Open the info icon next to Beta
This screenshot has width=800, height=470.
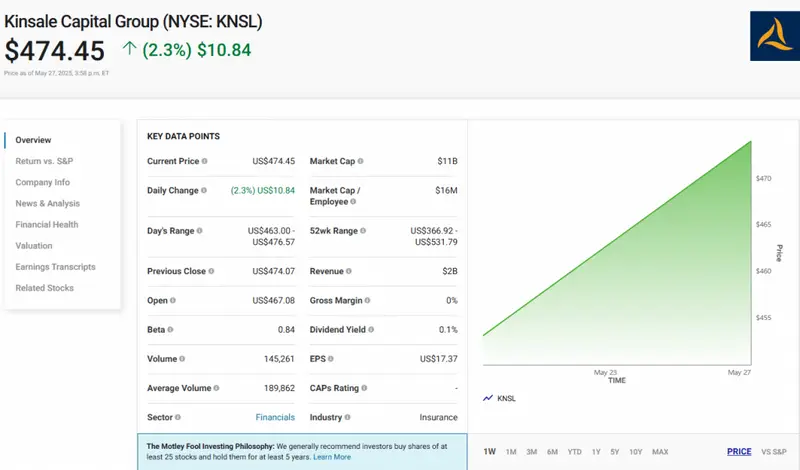(x=170, y=330)
